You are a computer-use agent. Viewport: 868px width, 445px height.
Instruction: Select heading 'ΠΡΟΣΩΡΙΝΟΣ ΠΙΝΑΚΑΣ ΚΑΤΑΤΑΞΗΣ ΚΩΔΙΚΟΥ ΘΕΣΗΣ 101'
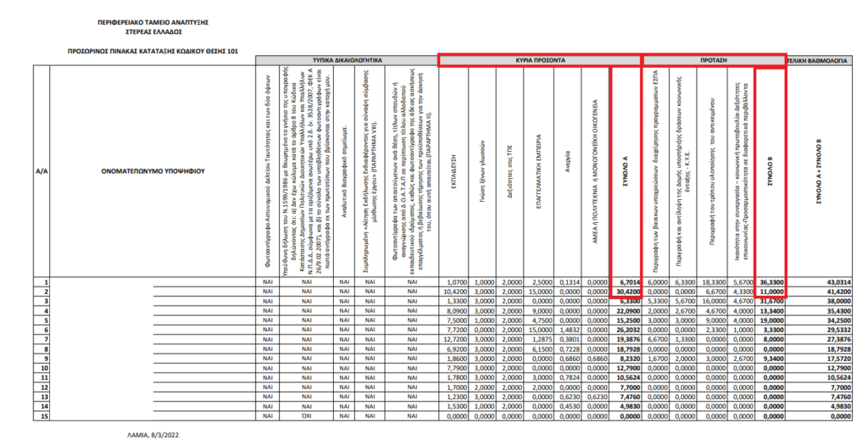pyautogui.click(x=153, y=51)
